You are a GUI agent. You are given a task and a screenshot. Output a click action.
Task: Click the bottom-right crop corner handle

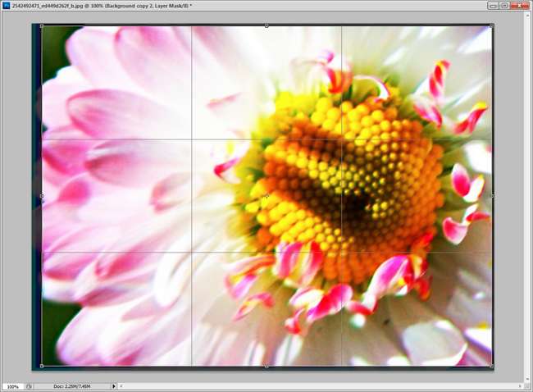click(491, 366)
